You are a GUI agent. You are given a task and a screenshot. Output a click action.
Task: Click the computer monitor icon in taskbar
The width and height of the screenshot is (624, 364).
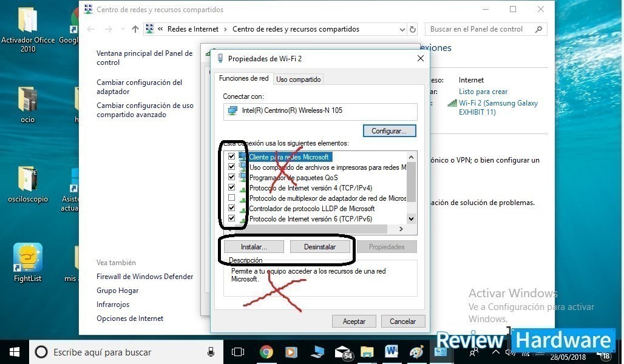coord(317,352)
